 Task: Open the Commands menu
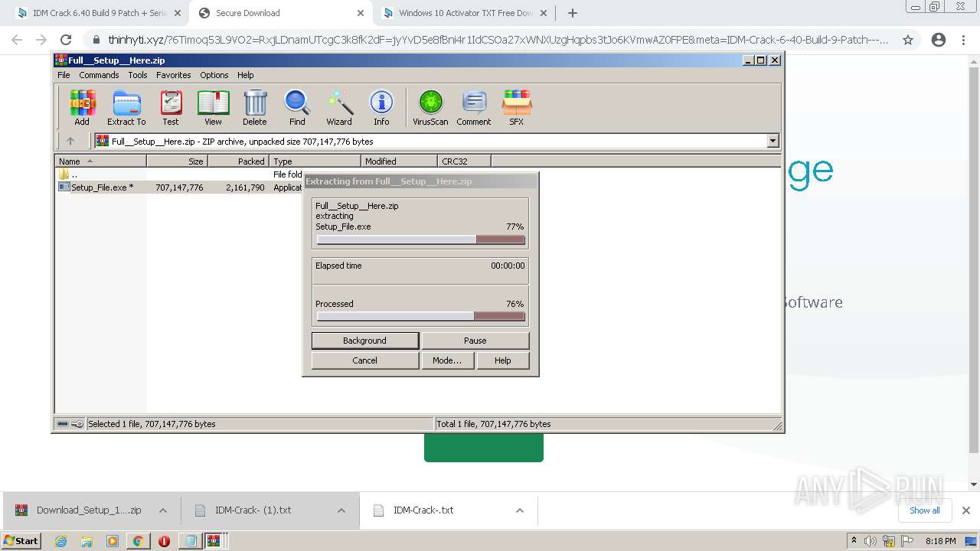(99, 75)
